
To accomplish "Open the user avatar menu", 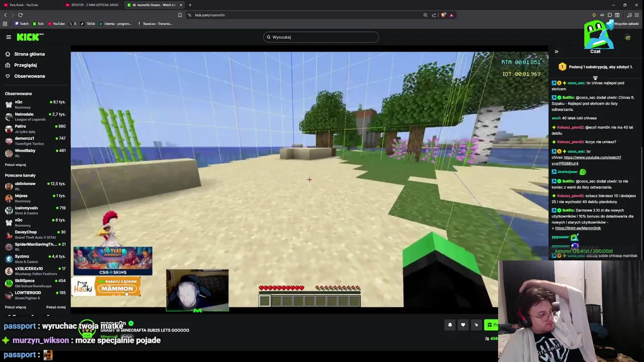I will (627, 37).
